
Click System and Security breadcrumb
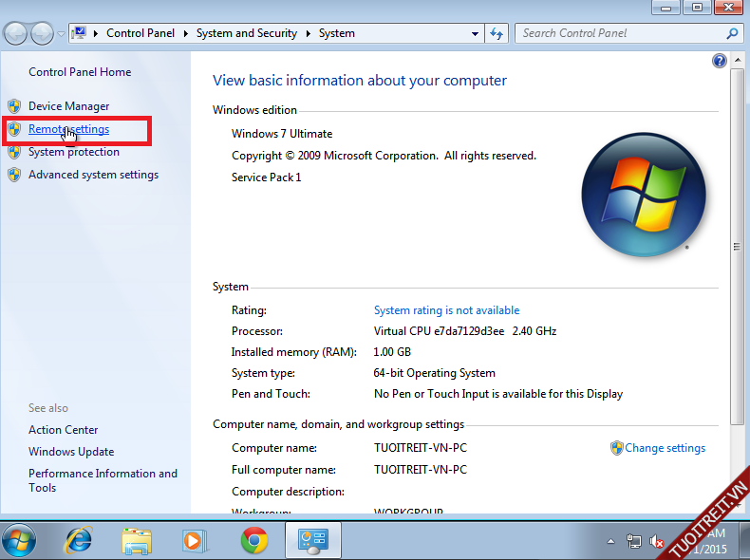(x=246, y=33)
